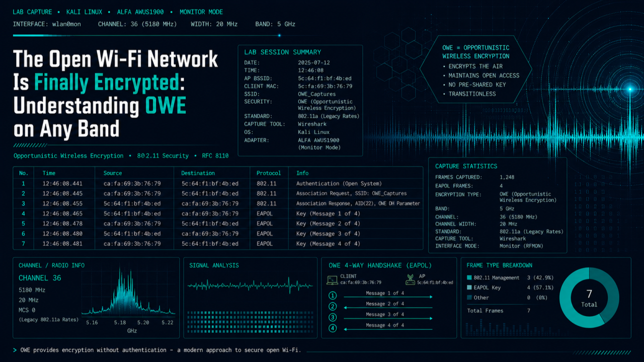644x362 pixels.
Task: Click the donut chart center showing 7 Total
Action: pos(589,298)
